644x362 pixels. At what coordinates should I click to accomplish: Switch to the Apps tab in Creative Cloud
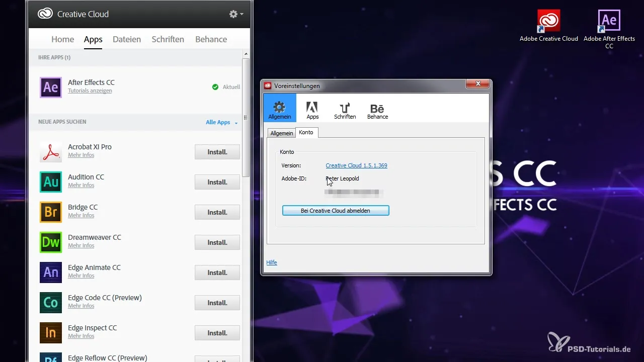tap(93, 39)
